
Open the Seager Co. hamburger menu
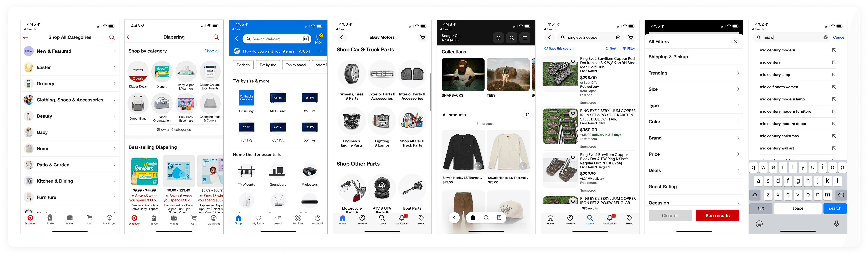[525, 38]
